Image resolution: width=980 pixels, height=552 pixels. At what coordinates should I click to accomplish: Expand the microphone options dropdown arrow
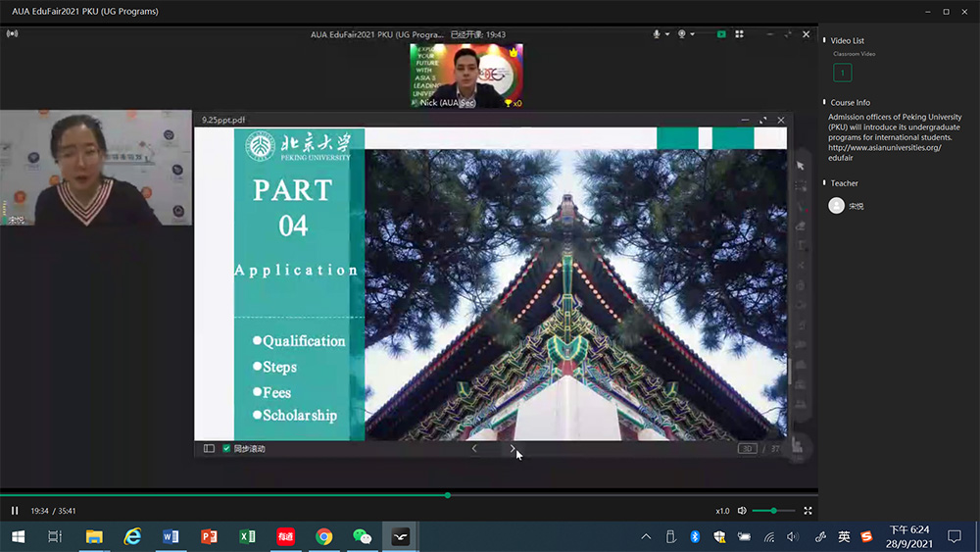point(667,34)
